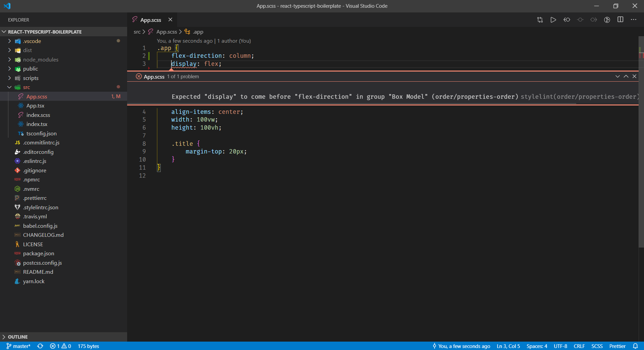The height and width of the screenshot is (350, 644).
Task: Open App.tsx from the explorer
Action: tap(64, 105)
